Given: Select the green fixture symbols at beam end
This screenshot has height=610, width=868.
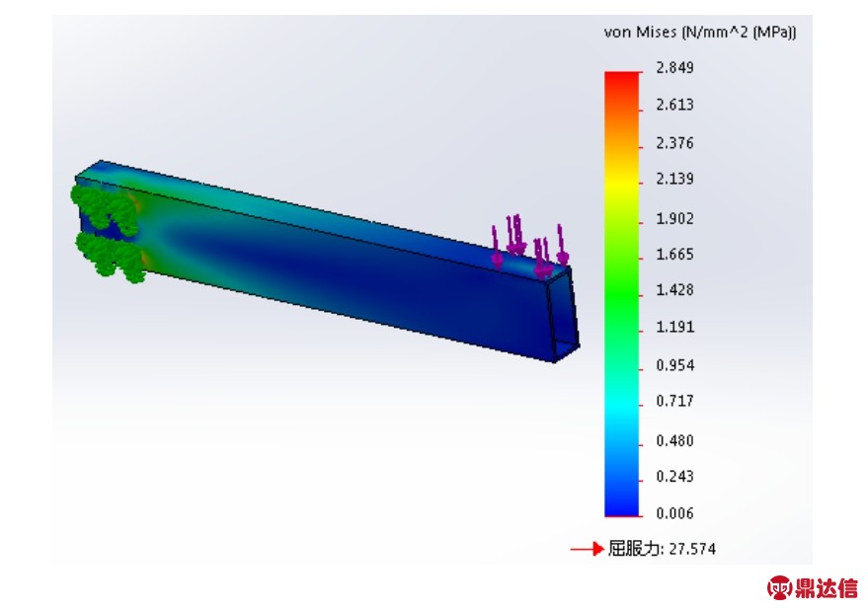Looking at the screenshot, I should pyautogui.click(x=108, y=234).
